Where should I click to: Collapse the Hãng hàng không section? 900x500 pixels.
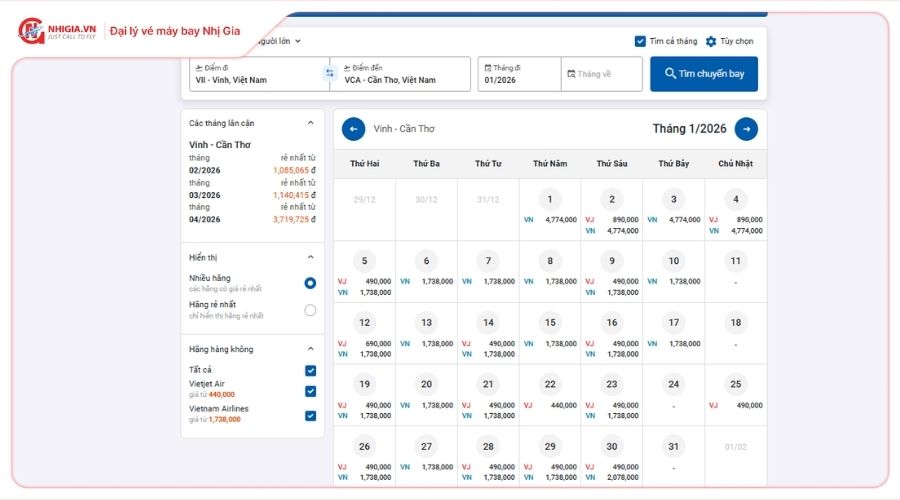pos(310,349)
